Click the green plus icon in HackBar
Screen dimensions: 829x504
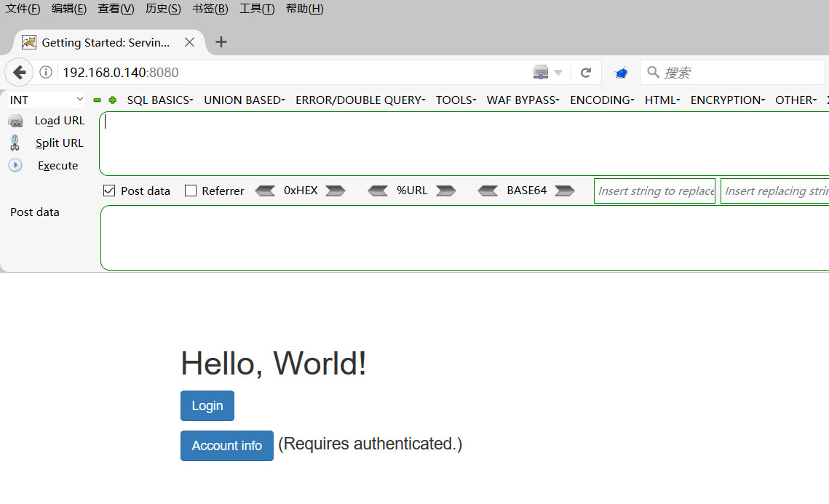click(x=113, y=100)
